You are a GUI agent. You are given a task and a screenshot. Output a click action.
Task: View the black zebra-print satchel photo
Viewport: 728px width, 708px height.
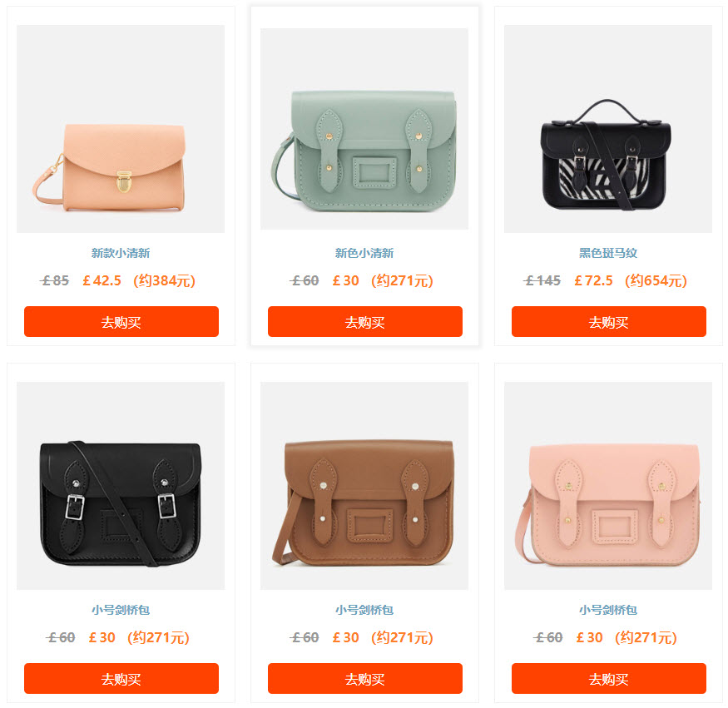(608, 129)
